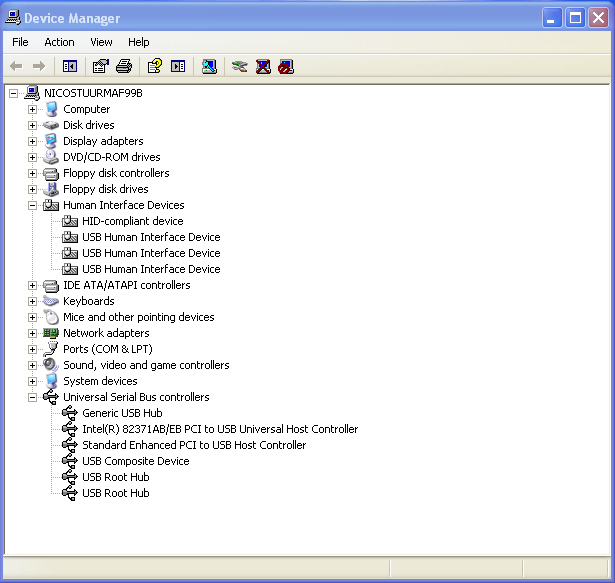615x583 pixels.
Task: Select the Disk drives label
Action: click(89, 125)
